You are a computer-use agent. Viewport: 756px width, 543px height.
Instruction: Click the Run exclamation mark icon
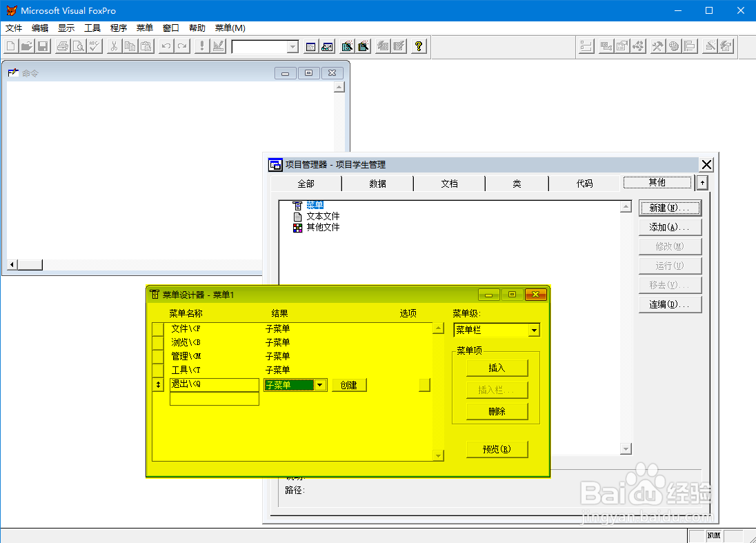pos(201,46)
